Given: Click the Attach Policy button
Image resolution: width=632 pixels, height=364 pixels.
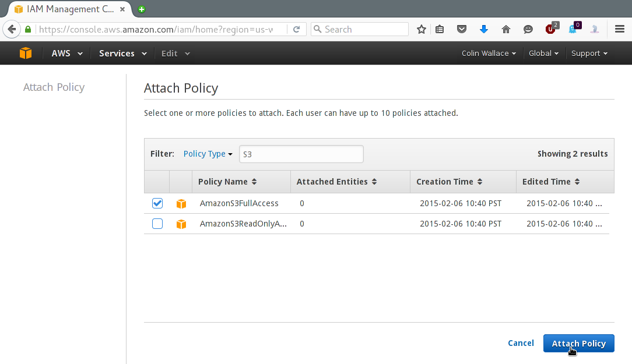Looking at the screenshot, I should pos(579,344).
